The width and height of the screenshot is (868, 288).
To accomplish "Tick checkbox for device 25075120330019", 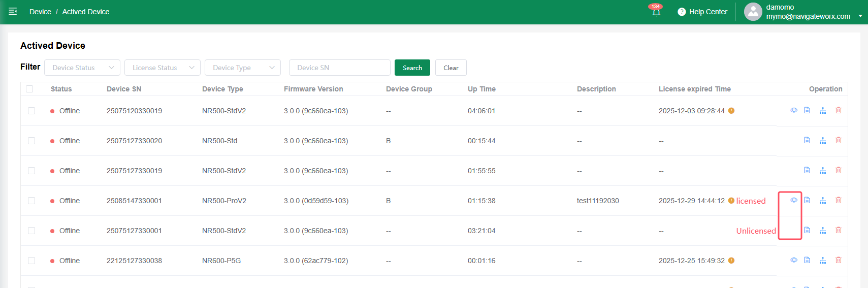I will (x=31, y=111).
